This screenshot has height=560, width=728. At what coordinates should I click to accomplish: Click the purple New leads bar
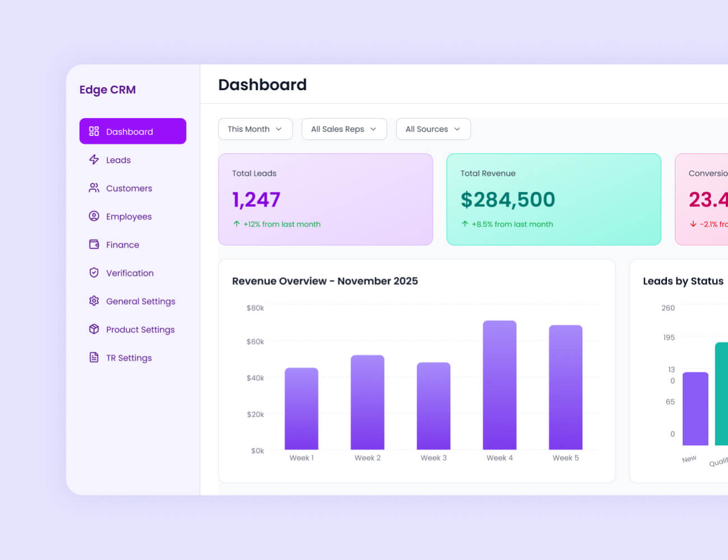coord(695,409)
